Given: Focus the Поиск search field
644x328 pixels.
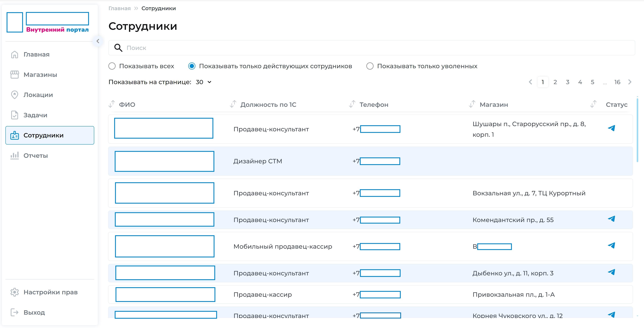Looking at the screenshot, I should coord(371,48).
